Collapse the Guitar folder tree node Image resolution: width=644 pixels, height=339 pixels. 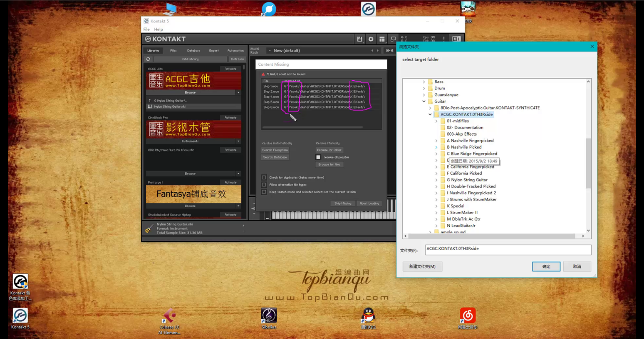coord(424,101)
